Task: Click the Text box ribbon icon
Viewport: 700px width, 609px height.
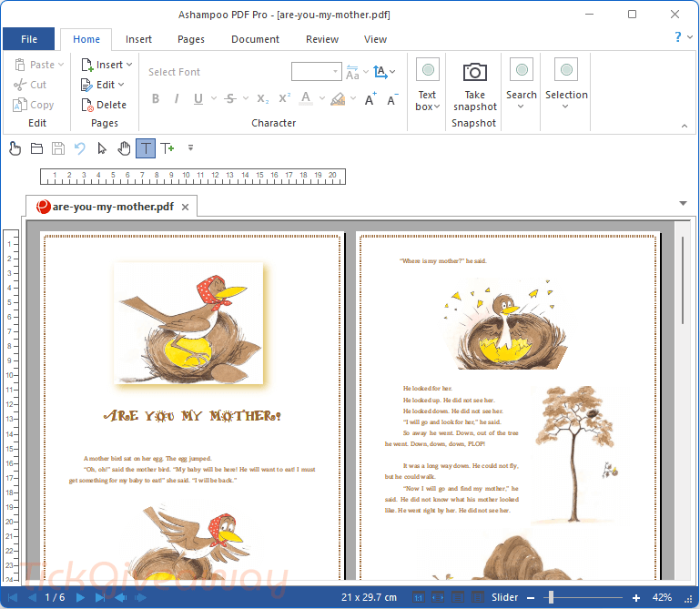Action: 428,70
